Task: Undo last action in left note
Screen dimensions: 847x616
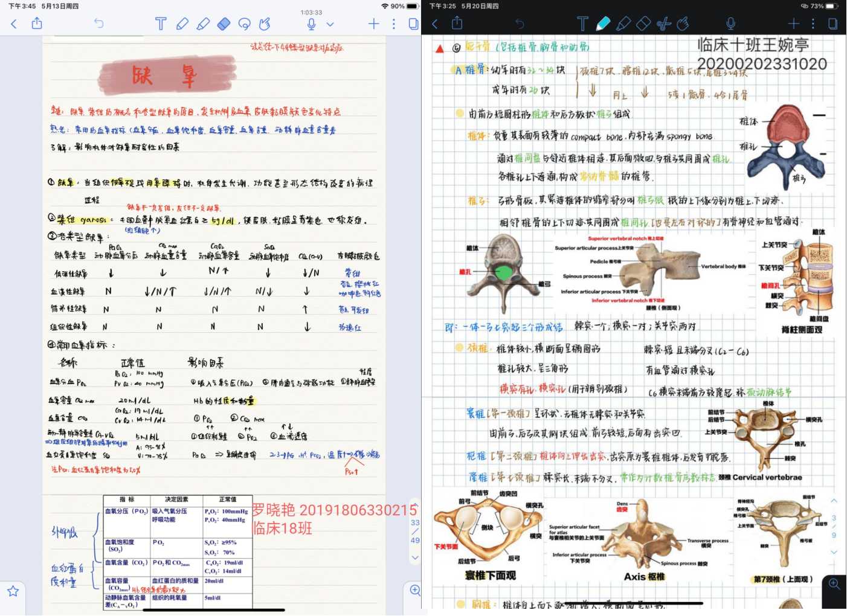Action: click(99, 24)
